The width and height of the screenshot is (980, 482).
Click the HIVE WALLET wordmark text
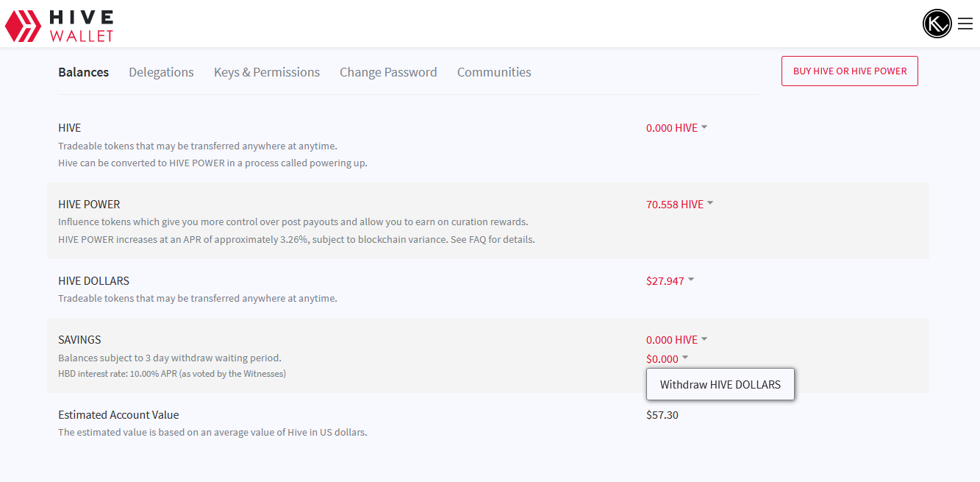pyautogui.click(x=81, y=26)
